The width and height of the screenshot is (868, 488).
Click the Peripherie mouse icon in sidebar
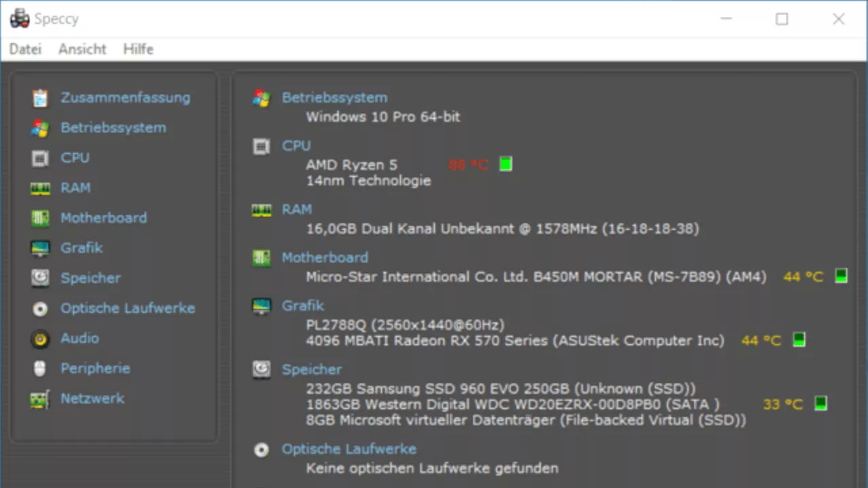coord(40,368)
